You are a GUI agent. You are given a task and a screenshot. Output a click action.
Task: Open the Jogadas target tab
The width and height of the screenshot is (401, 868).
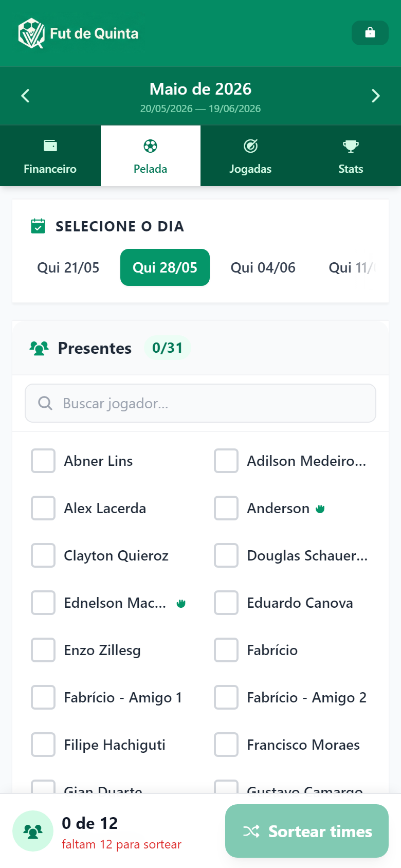tap(250, 156)
